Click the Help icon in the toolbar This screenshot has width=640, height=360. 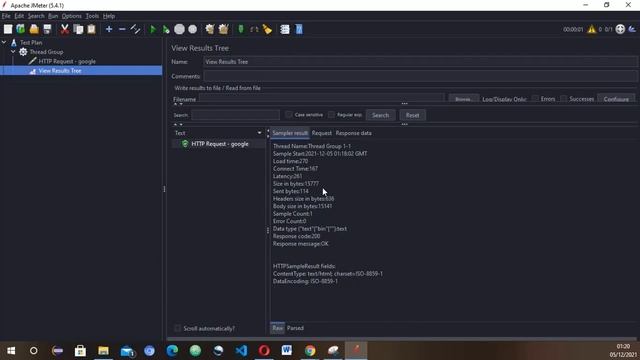[299, 29]
